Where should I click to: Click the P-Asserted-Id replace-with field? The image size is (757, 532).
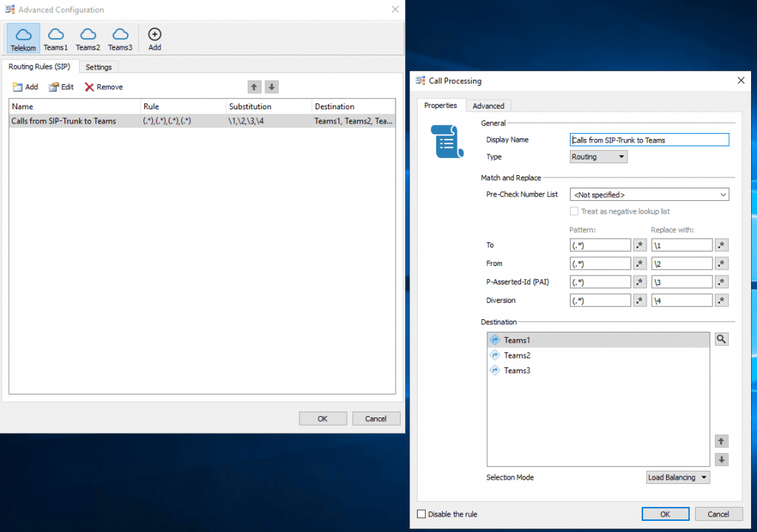click(682, 282)
